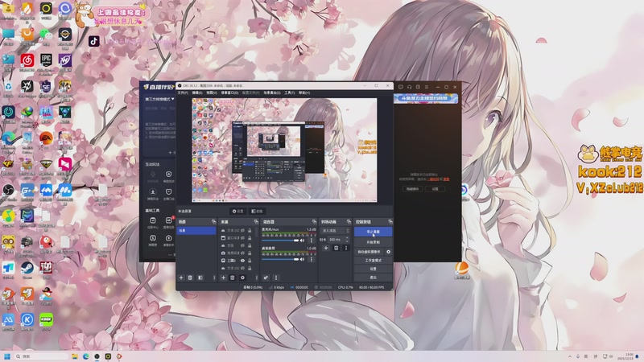Add a new source with the Sources plus icon

pyautogui.click(x=224, y=278)
